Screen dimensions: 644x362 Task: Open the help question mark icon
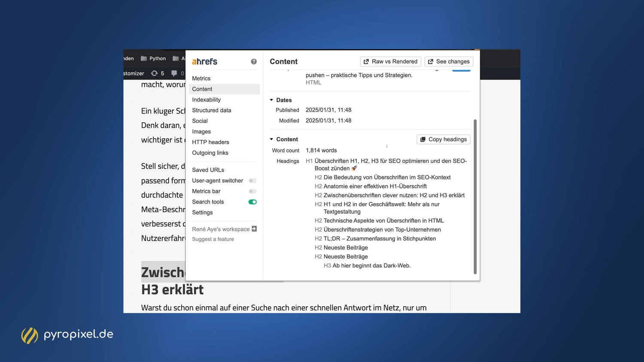tap(254, 62)
